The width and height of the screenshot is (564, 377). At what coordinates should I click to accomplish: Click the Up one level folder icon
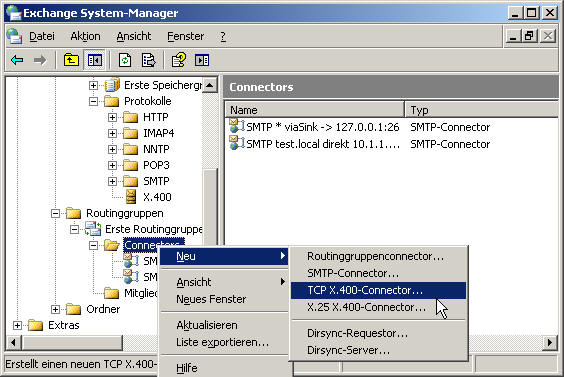click(71, 60)
